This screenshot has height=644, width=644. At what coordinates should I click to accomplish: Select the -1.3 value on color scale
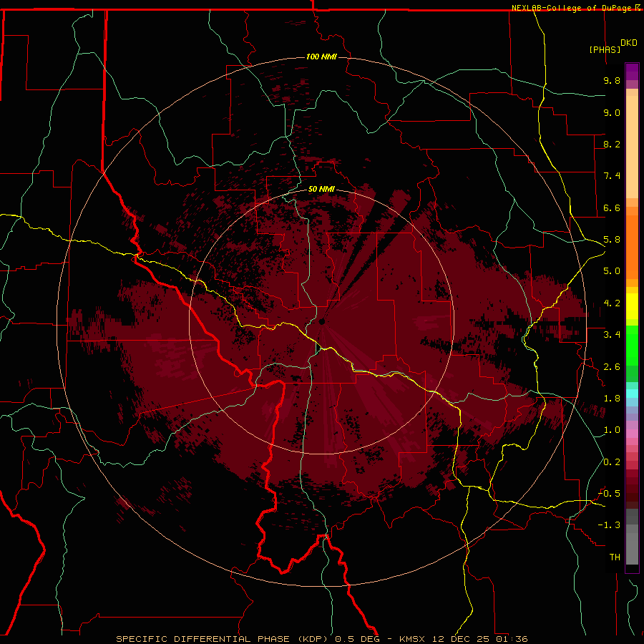tap(609, 525)
